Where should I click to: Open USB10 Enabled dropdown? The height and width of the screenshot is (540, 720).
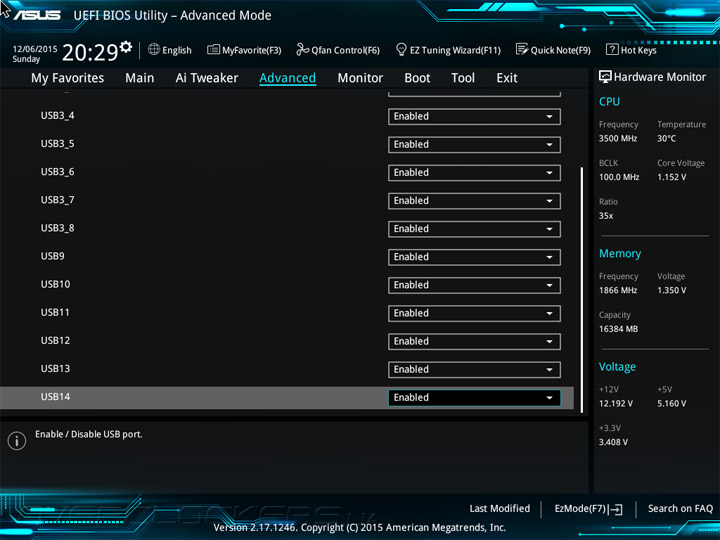(x=474, y=285)
